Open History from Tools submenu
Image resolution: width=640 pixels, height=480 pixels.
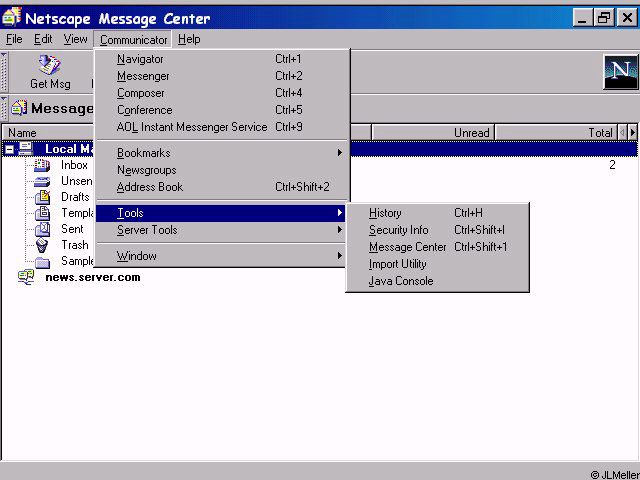point(438,213)
